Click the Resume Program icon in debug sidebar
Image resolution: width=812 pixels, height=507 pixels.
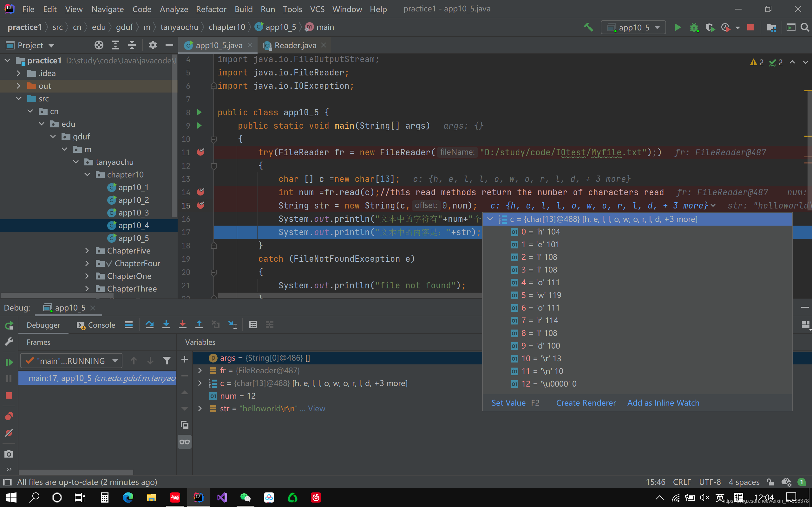tap(9, 362)
